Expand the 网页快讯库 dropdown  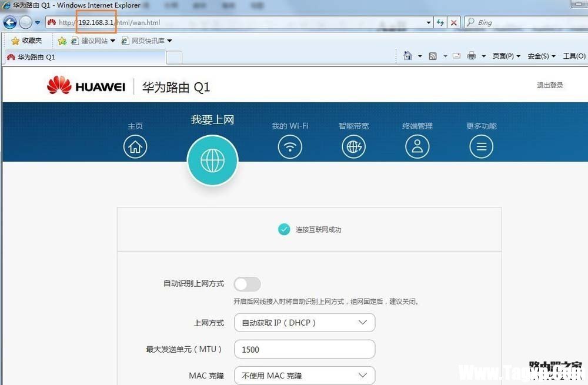(169, 41)
